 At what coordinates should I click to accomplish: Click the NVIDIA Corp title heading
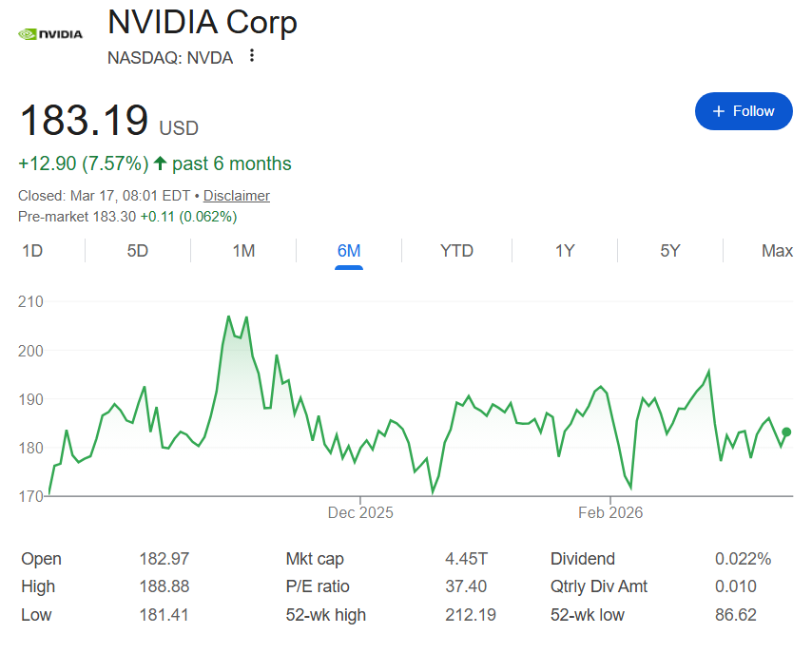[203, 23]
